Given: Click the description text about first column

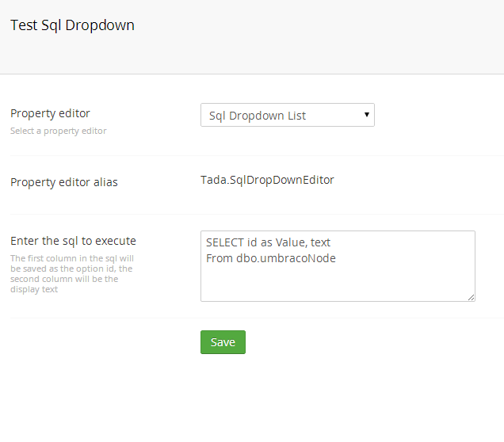Looking at the screenshot, I should click(72, 274).
